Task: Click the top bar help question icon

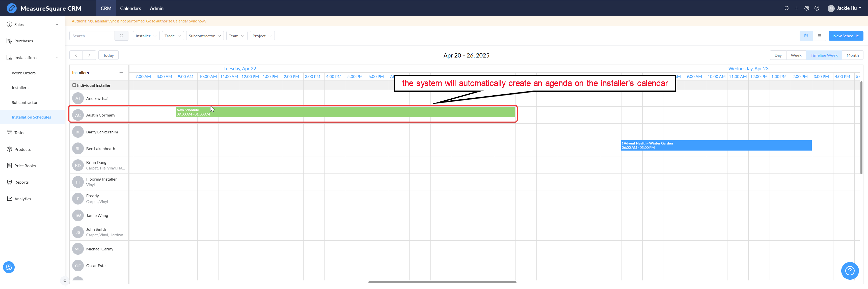Action: pos(817,8)
